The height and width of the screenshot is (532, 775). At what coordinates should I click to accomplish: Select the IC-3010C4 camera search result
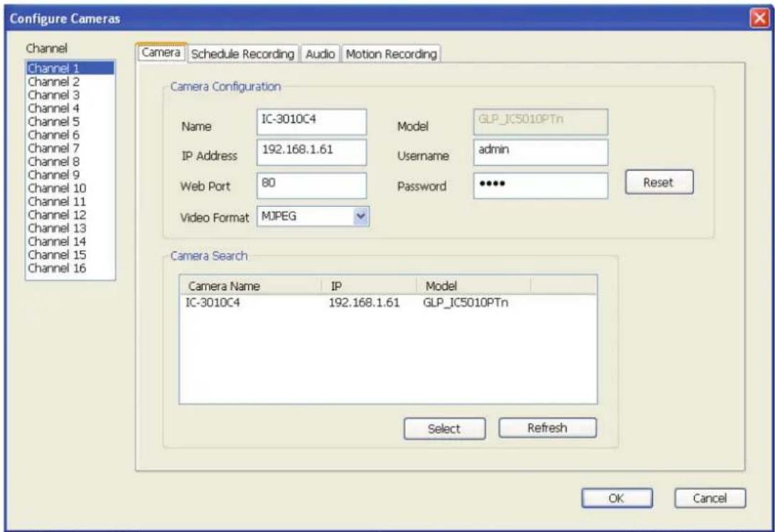click(x=213, y=302)
